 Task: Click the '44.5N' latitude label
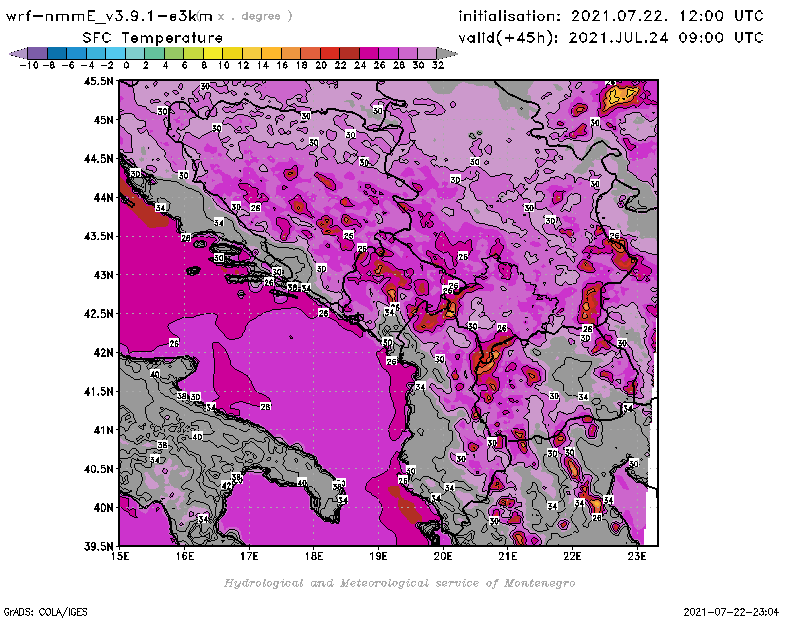(98, 159)
